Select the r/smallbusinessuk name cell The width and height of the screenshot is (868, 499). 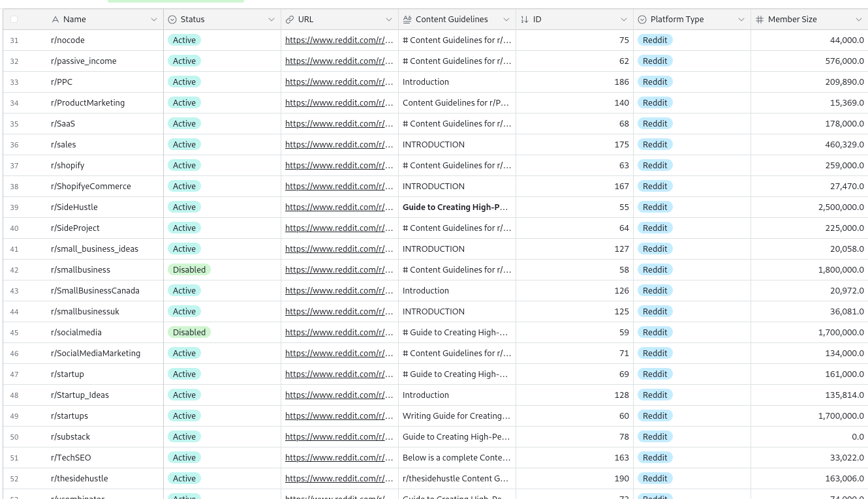pyautogui.click(x=104, y=312)
